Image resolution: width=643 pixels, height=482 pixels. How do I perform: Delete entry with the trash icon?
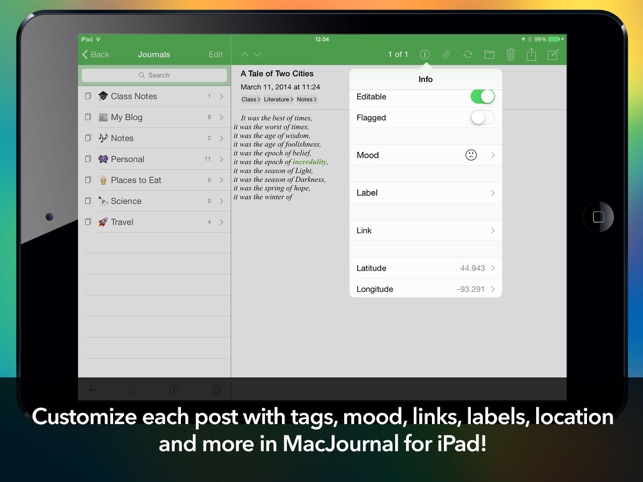point(511,55)
